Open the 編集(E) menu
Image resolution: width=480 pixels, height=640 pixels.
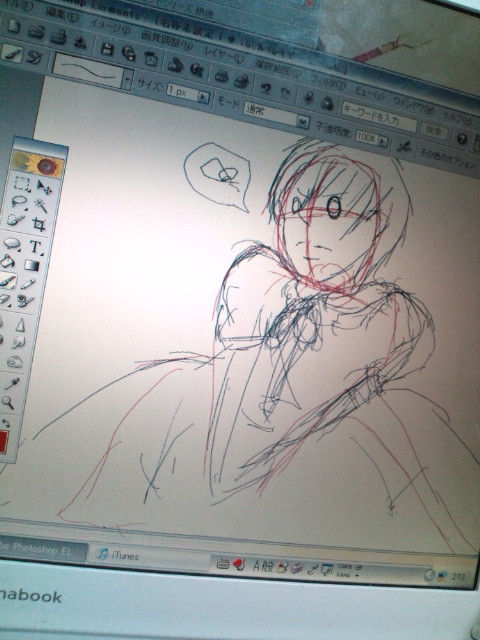click(62, 15)
